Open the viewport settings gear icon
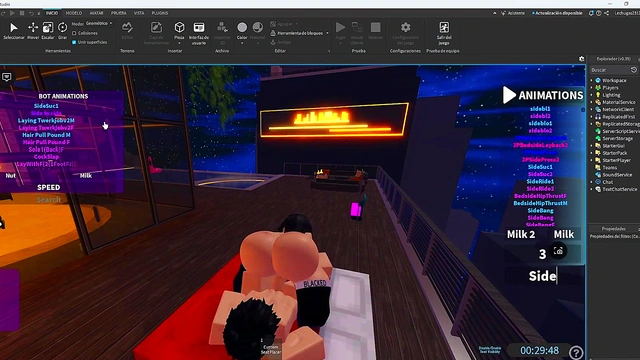The image size is (640, 360). (x=582, y=59)
